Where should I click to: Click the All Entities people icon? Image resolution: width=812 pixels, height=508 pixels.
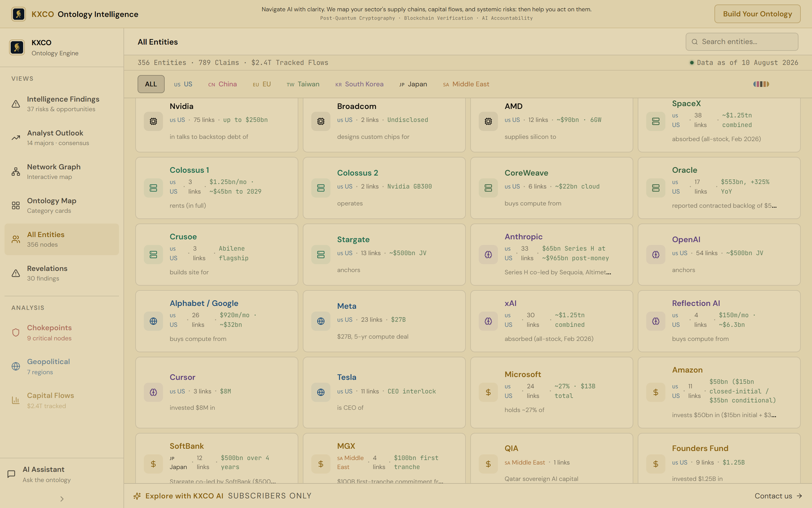click(16, 239)
